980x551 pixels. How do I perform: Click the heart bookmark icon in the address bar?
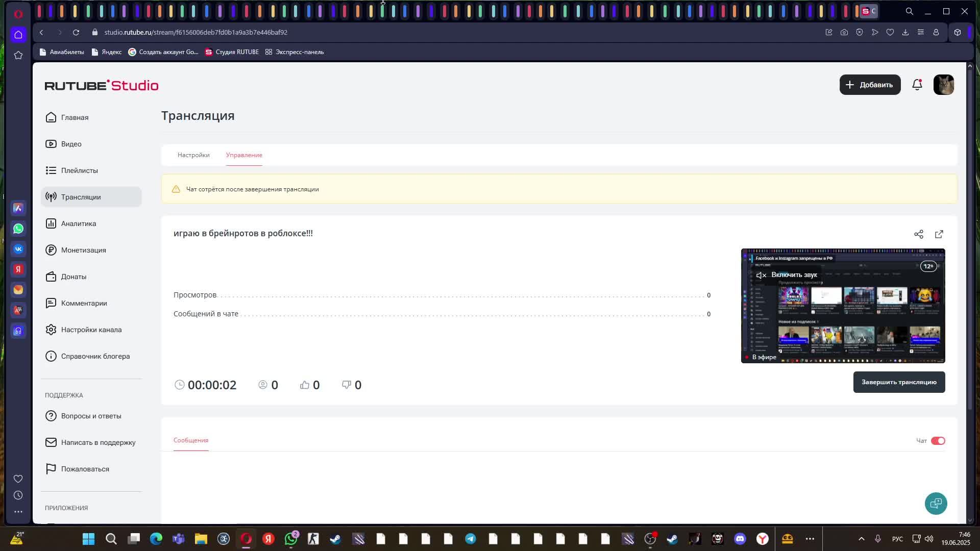890,32
